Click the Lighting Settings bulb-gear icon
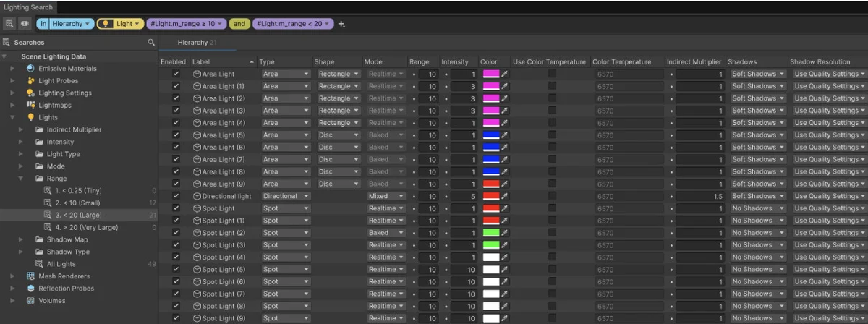 pos(31,93)
